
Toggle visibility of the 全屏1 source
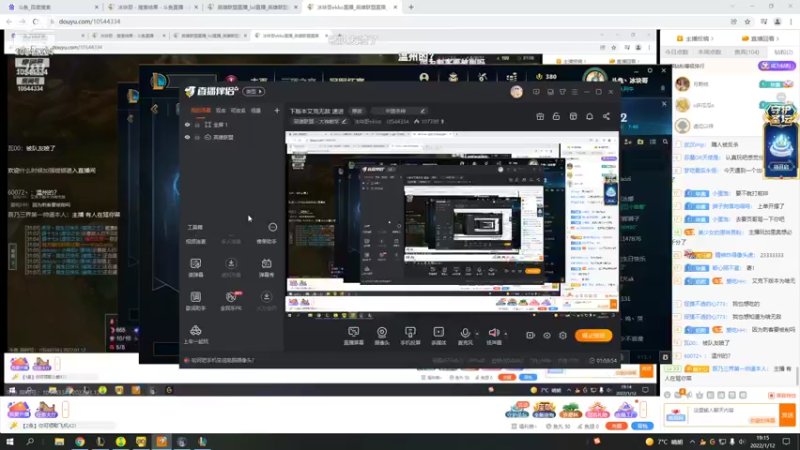187,124
